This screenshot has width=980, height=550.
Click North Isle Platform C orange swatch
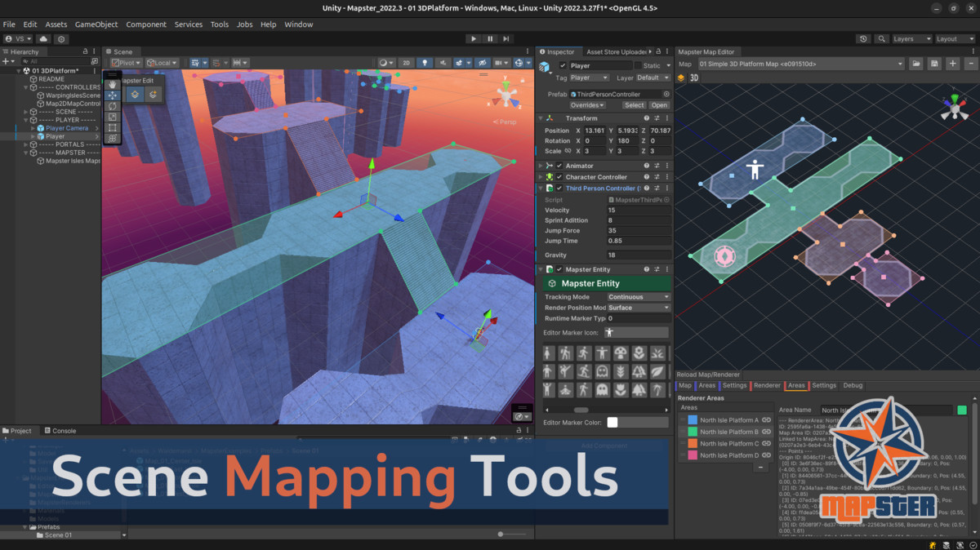click(x=693, y=444)
